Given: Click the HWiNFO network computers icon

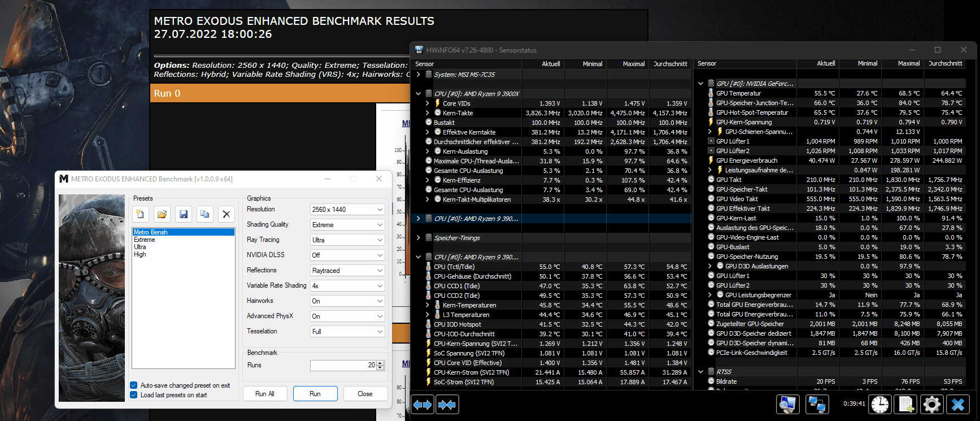Looking at the screenshot, I should (x=817, y=404).
